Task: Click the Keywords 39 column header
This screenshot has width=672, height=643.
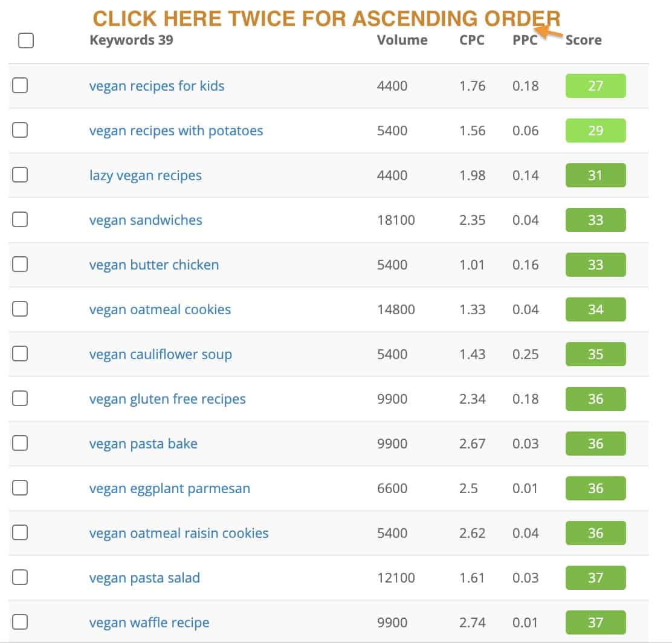Action: pos(131,40)
